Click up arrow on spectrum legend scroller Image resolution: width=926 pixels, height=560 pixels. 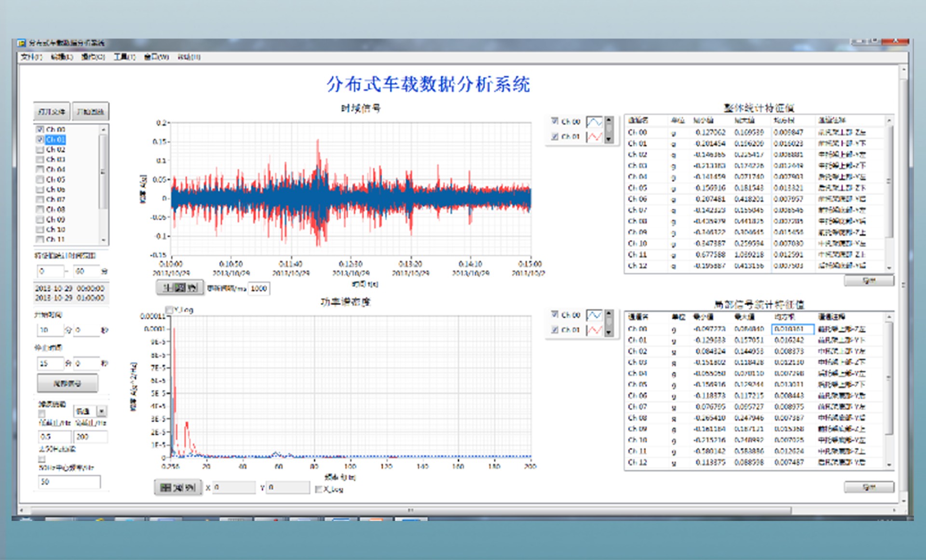click(x=609, y=313)
